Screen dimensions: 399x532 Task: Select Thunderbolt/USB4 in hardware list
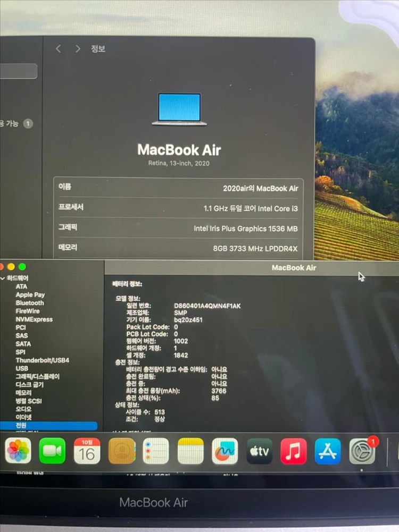[x=42, y=360]
